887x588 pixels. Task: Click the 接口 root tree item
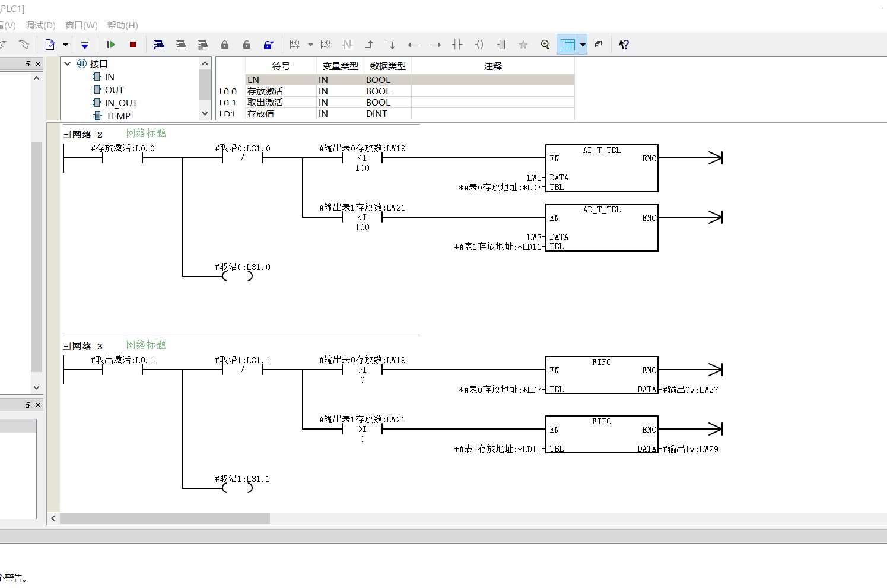(99, 63)
